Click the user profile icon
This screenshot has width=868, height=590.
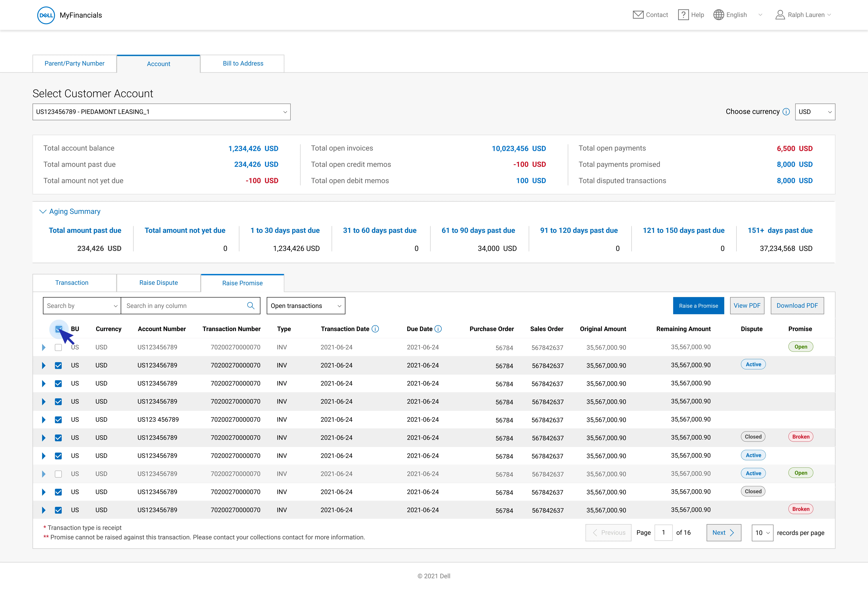(x=780, y=15)
